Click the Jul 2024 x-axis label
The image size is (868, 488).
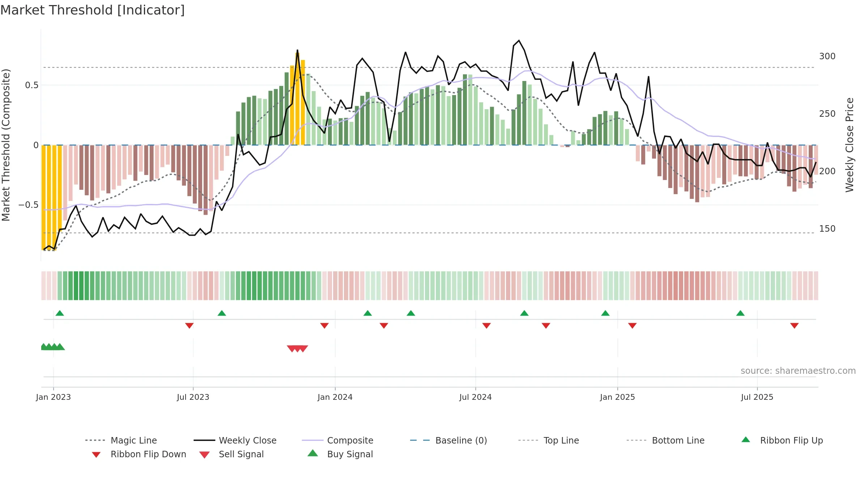[475, 397]
